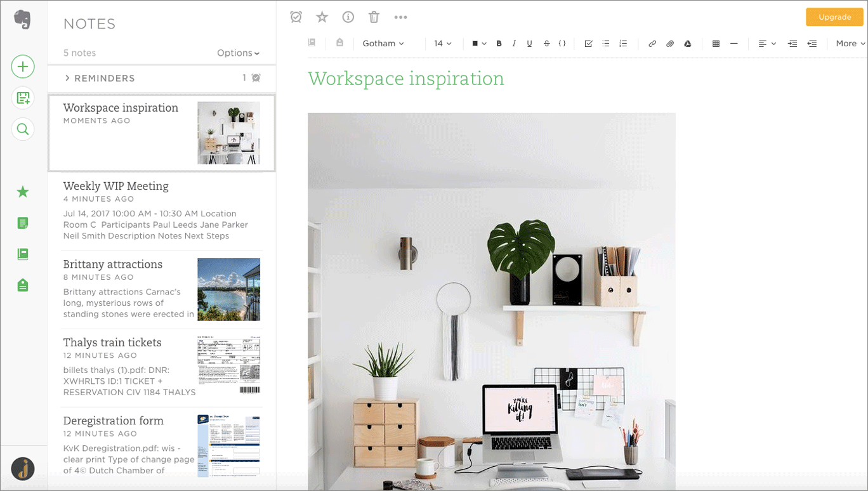The height and width of the screenshot is (491, 868).
Task: Open the search magnifier in sidebar
Action: [x=23, y=129]
